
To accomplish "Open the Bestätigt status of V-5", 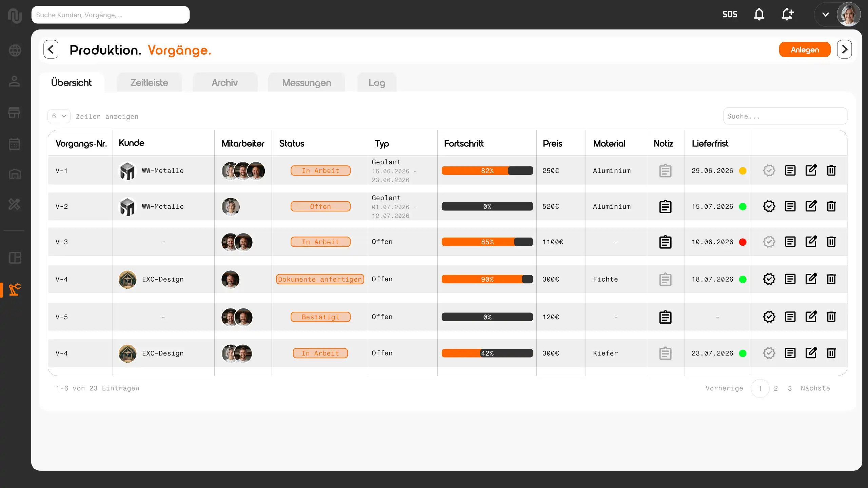I will click(x=320, y=317).
